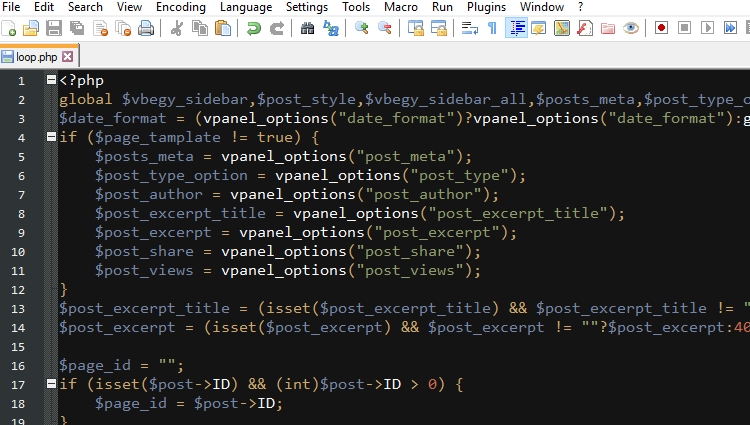Cut selection with the scissors icon
Viewport: 750px width, 425px height.
coord(177,28)
